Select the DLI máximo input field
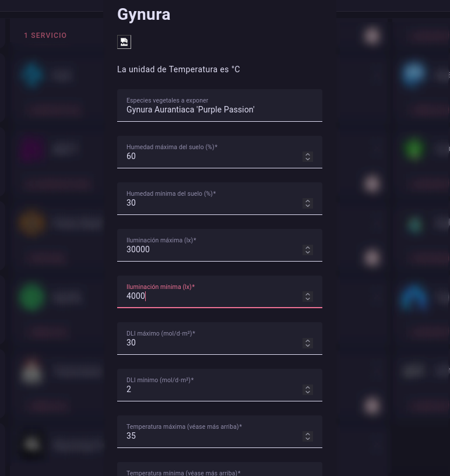The image size is (450, 476). 210,342
